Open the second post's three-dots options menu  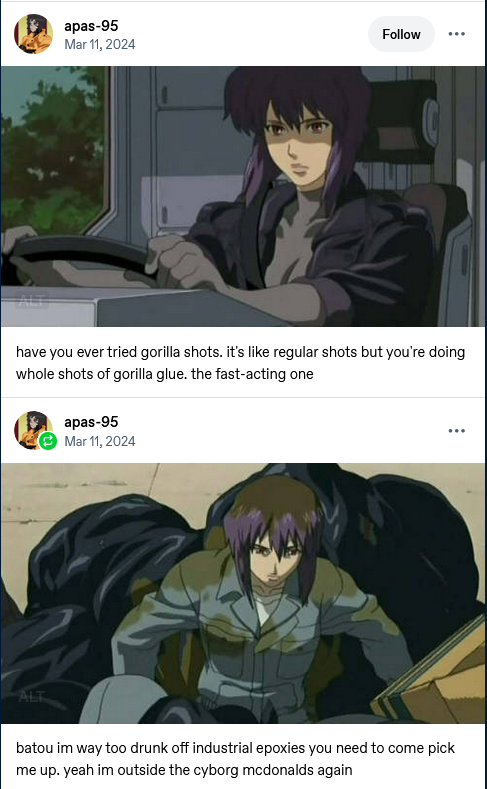click(x=456, y=431)
